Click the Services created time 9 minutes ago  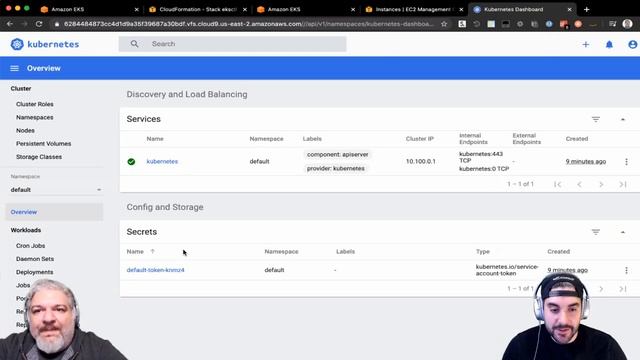(x=586, y=162)
